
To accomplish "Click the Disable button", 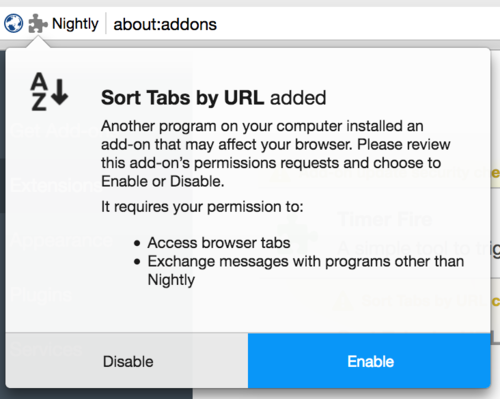I will (x=127, y=361).
